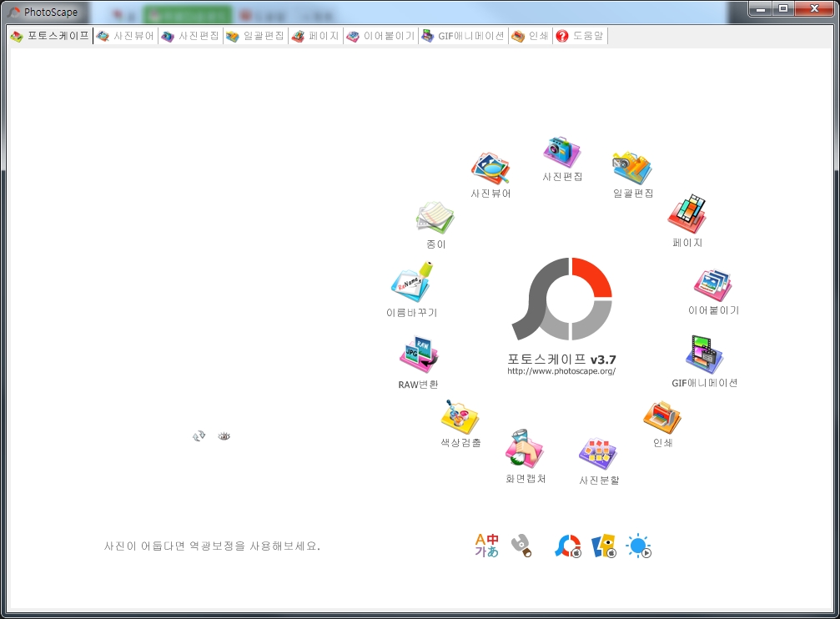Click the refresh arrows icon on the left

[x=199, y=436]
